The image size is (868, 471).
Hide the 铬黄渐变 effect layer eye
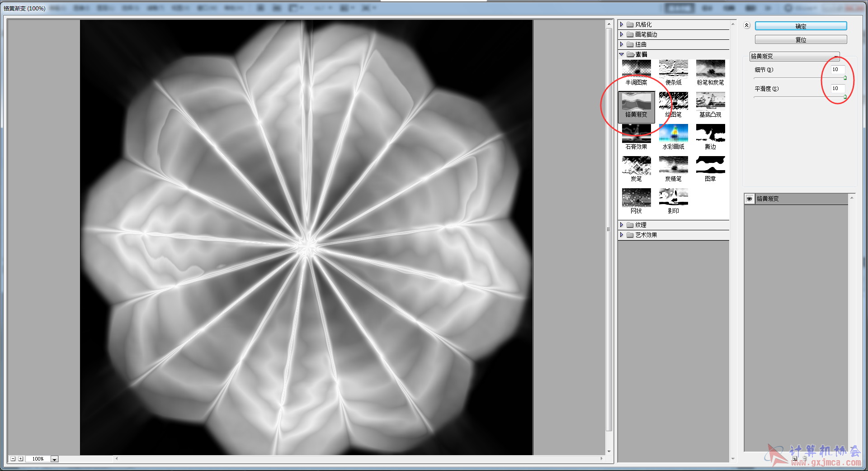coord(750,199)
